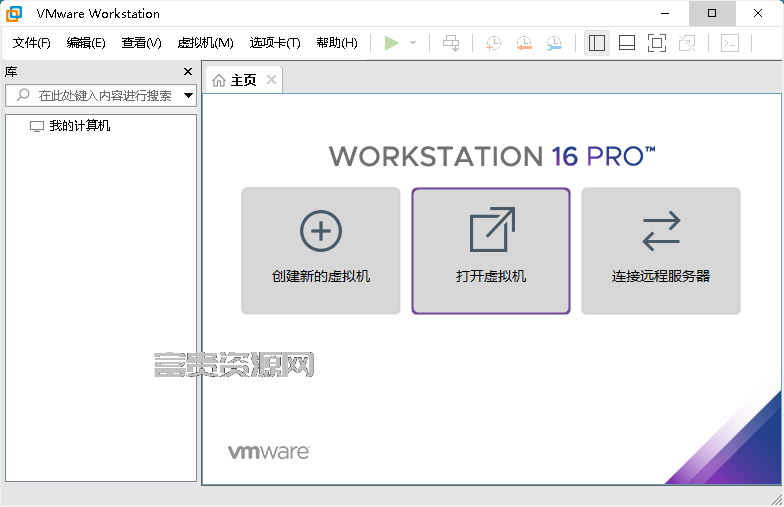Toggle thumbnail bar view icon
This screenshot has width=784, height=507.
click(x=626, y=43)
